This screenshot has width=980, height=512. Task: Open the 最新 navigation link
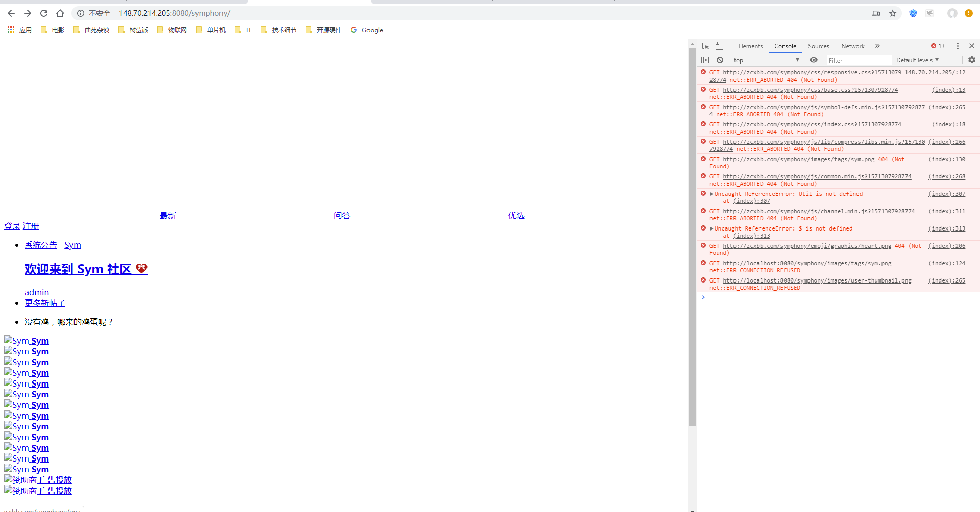pyautogui.click(x=167, y=215)
